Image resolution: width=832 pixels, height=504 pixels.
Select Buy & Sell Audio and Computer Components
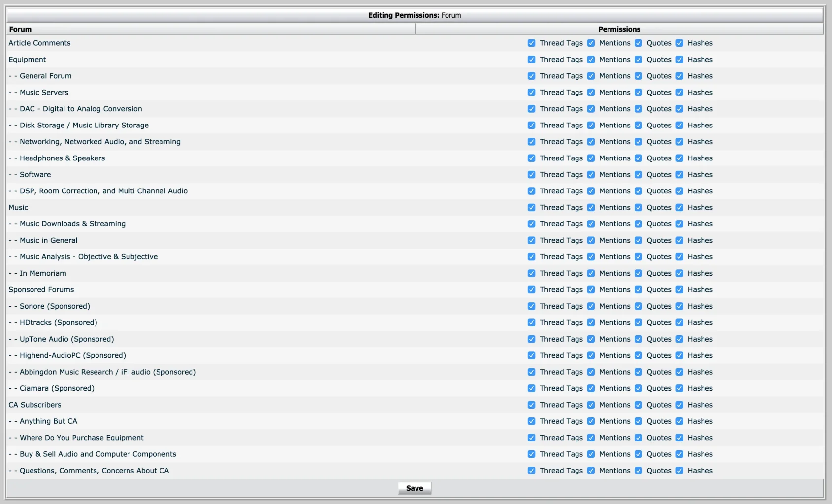[98, 454]
